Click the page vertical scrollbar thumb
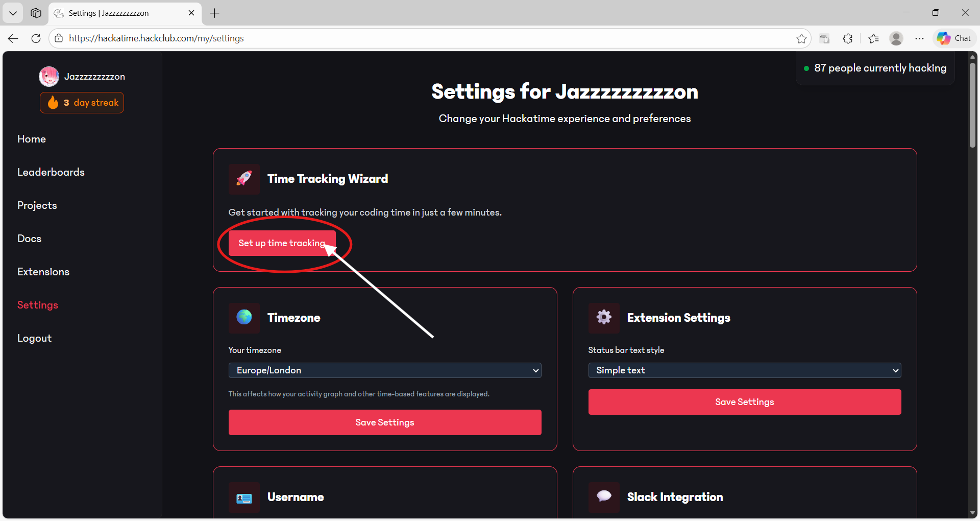 coord(972,105)
